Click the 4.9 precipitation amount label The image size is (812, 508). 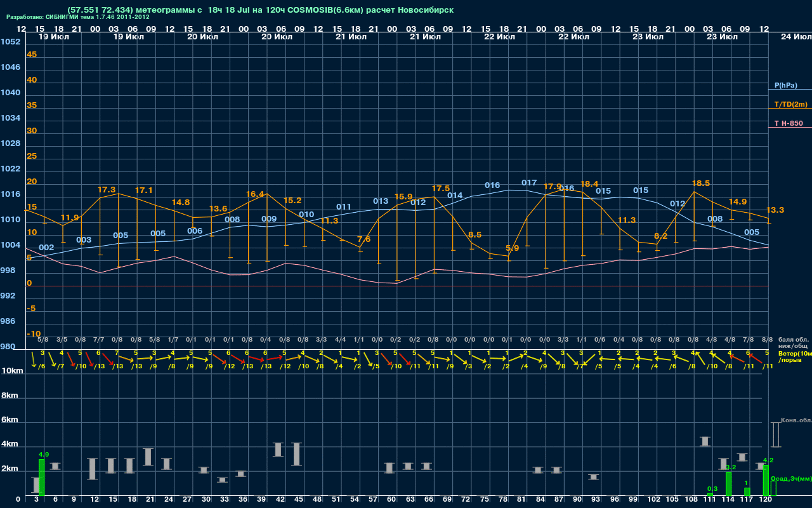[x=44, y=455]
